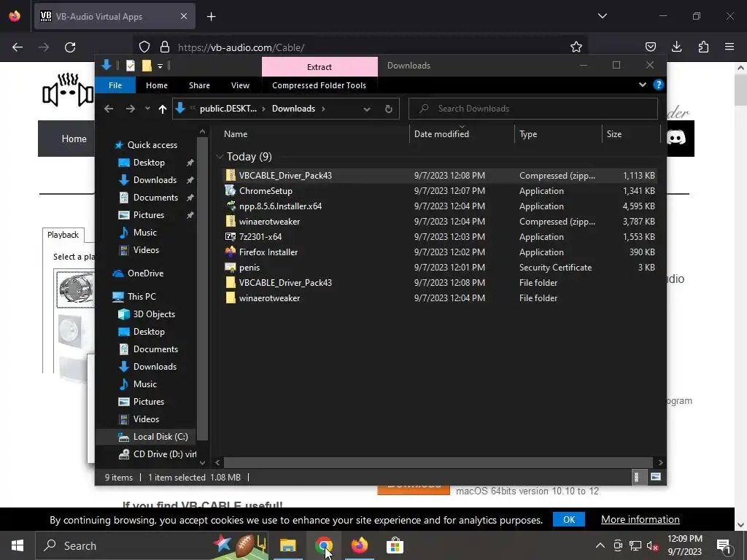The width and height of the screenshot is (747, 560).
Task: Select the Firefox Installer file
Action: [438, 252]
